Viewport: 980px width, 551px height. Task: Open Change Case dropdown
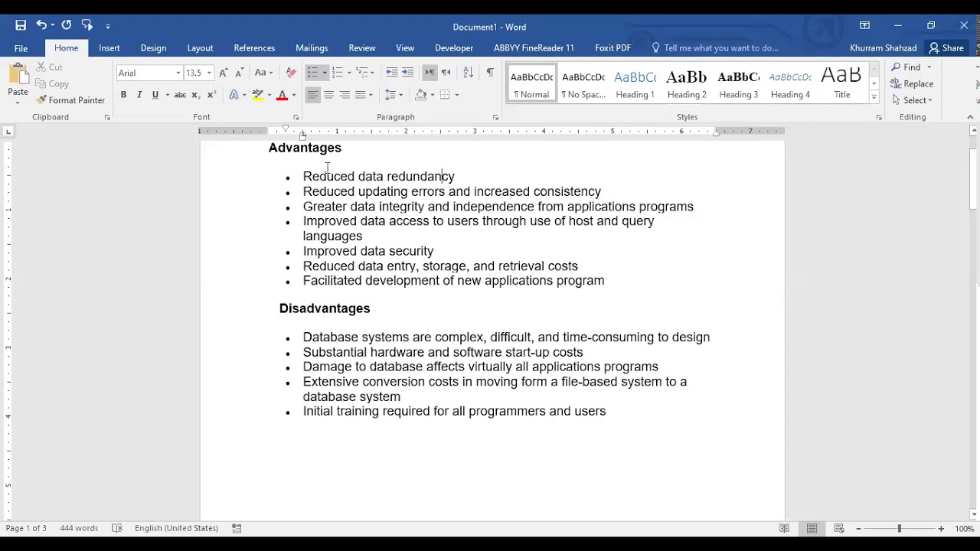(264, 73)
